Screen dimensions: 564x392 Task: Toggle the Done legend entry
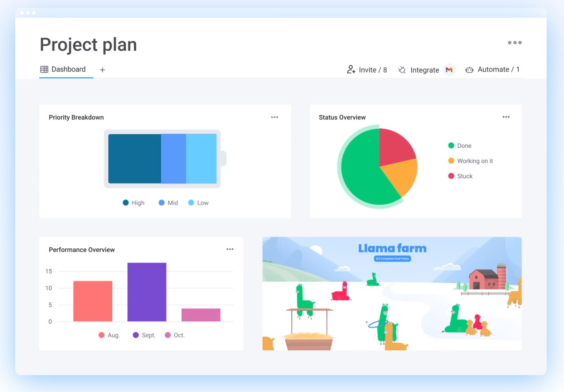click(x=460, y=146)
